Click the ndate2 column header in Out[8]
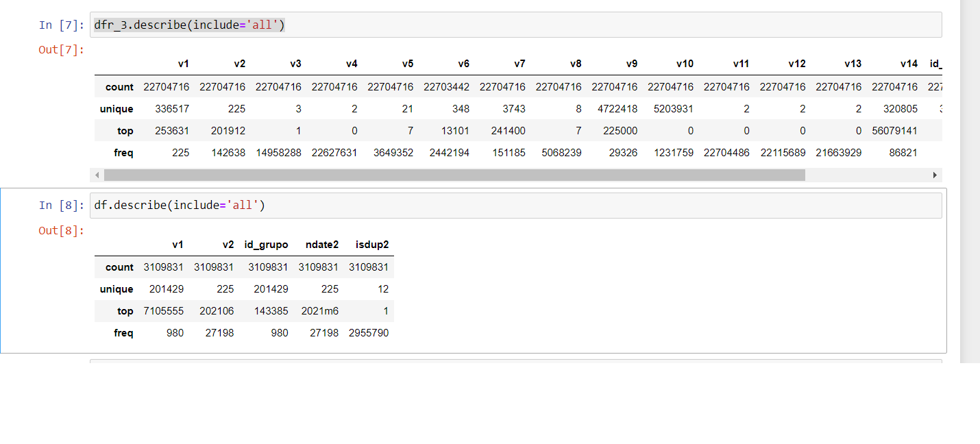This screenshot has width=980, height=444. coord(321,245)
